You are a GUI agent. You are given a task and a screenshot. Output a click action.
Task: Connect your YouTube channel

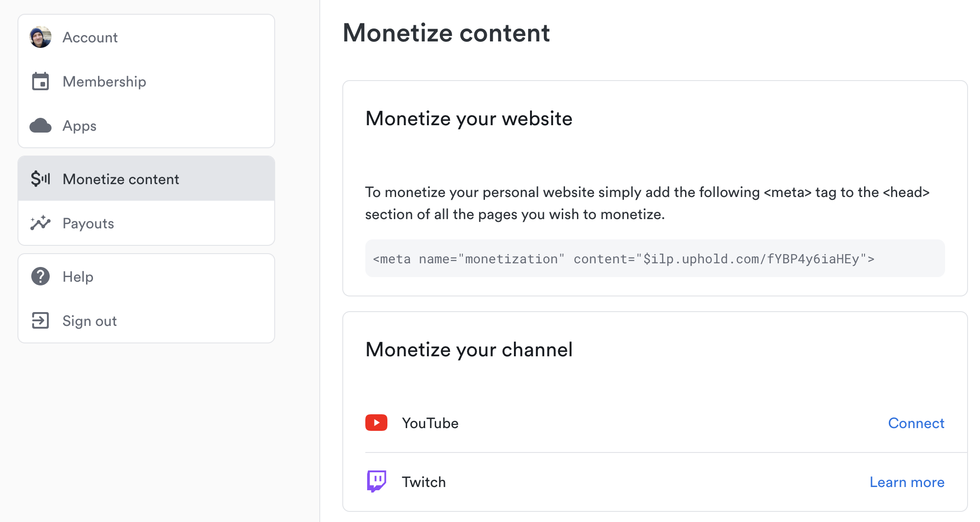coord(916,423)
